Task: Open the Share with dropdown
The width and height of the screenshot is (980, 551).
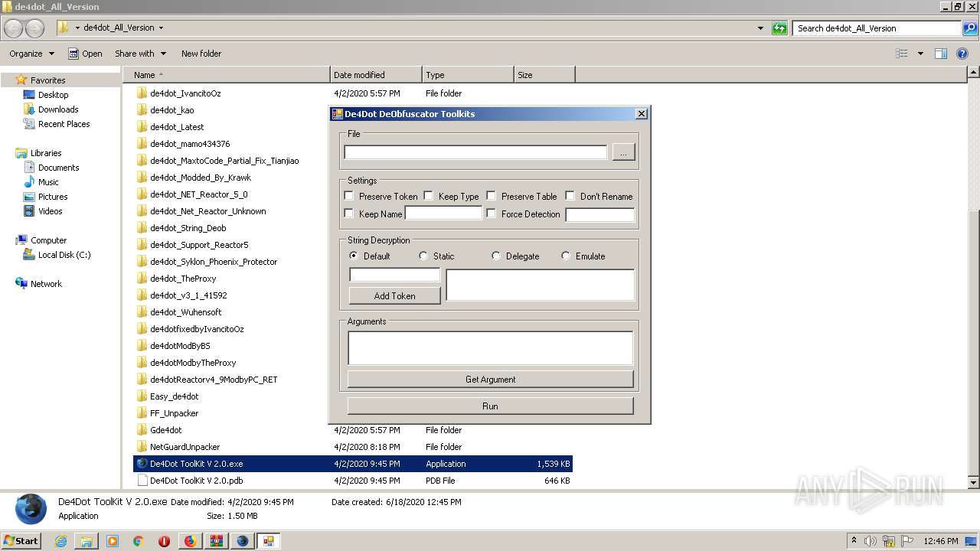Action: coord(140,54)
